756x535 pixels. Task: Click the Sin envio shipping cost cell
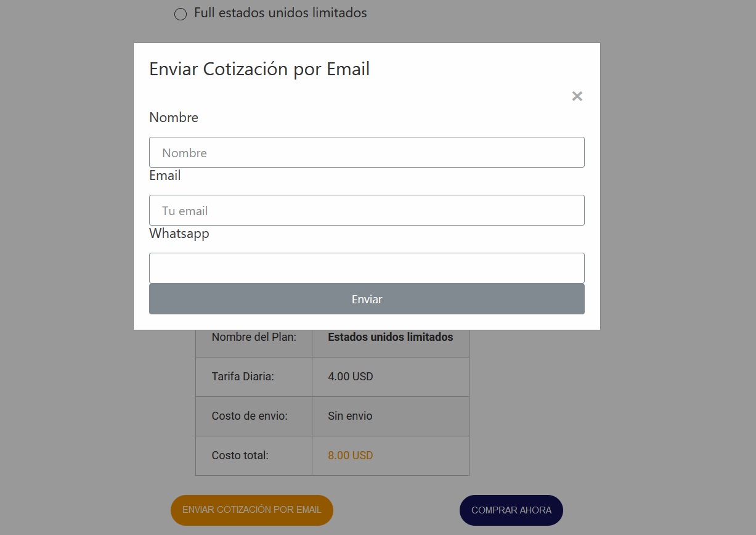coord(350,416)
